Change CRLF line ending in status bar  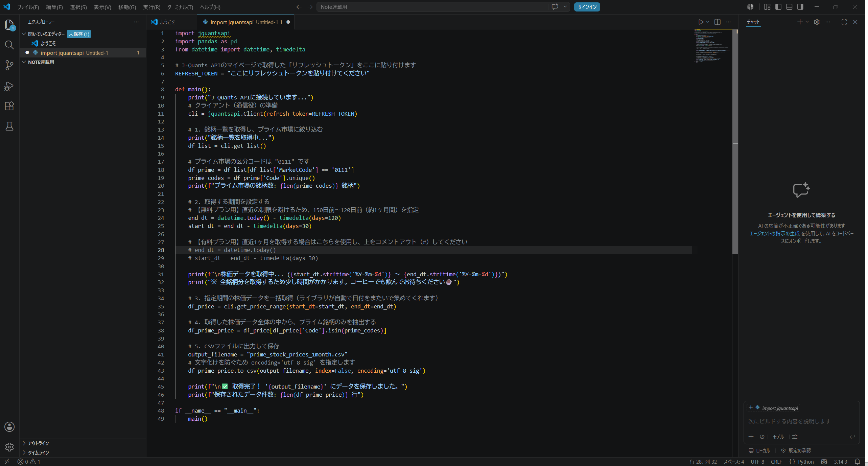coord(776,462)
